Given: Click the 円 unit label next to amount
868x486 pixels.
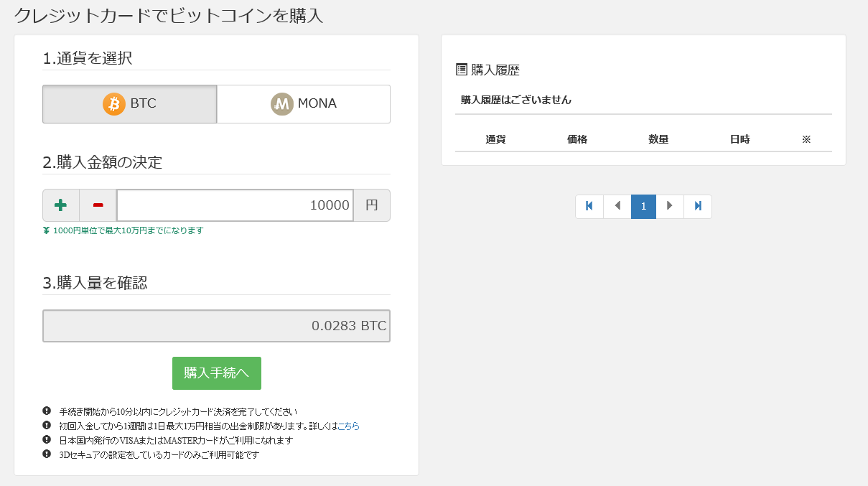Looking at the screenshot, I should (x=371, y=205).
